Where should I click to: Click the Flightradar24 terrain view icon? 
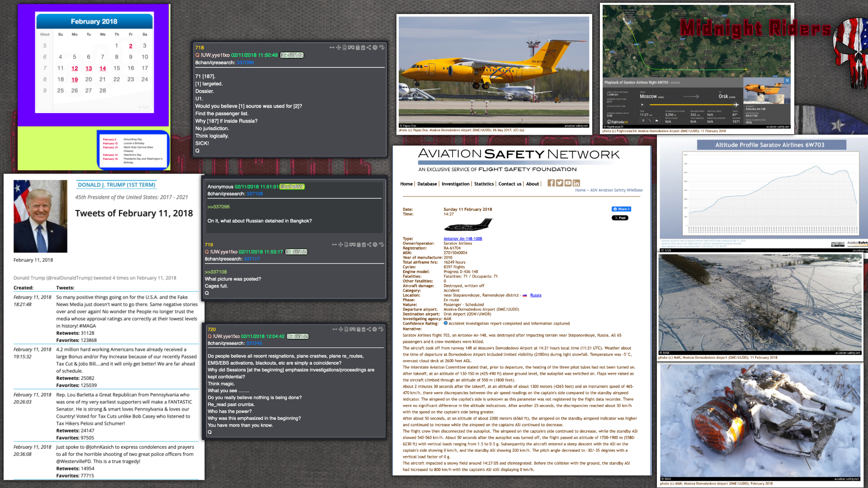[x=657, y=121]
